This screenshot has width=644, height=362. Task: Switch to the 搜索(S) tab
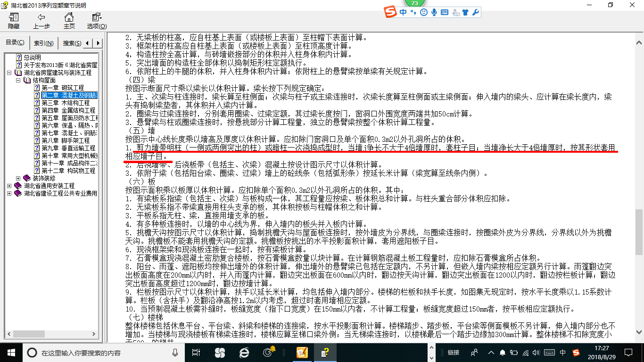click(x=71, y=43)
